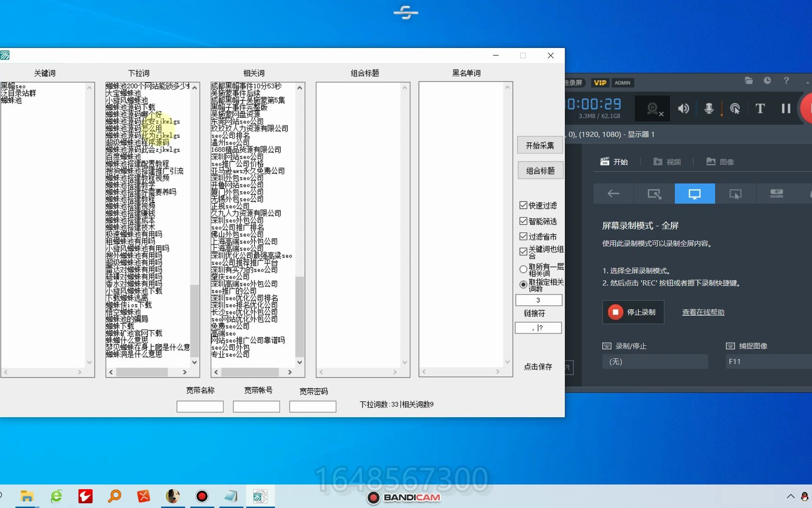Click the 开始采集 button

[540, 145]
